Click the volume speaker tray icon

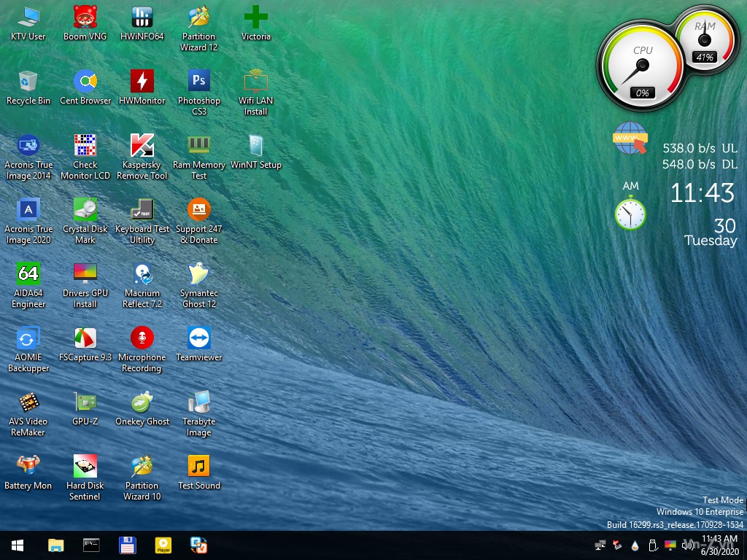point(687,545)
